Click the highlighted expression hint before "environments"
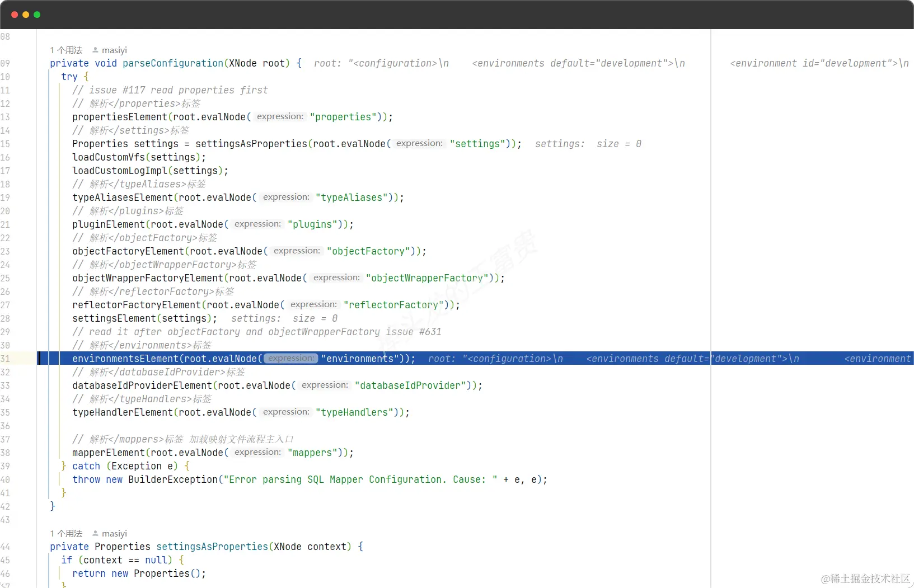 [x=291, y=358]
